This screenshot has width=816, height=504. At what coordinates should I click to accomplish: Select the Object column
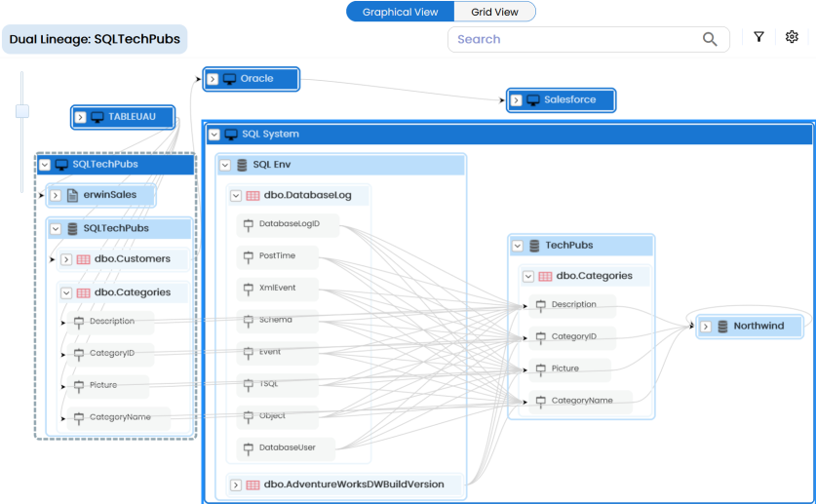[x=278, y=416]
